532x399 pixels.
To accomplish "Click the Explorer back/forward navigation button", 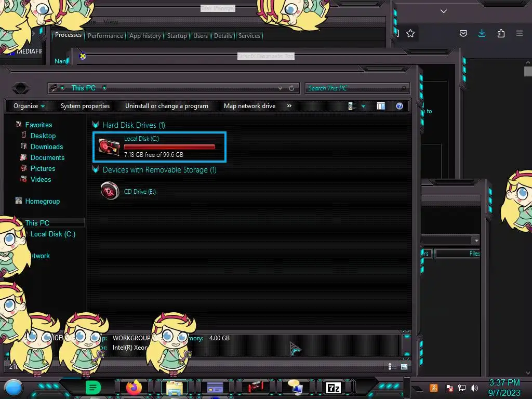I will coord(21,88).
